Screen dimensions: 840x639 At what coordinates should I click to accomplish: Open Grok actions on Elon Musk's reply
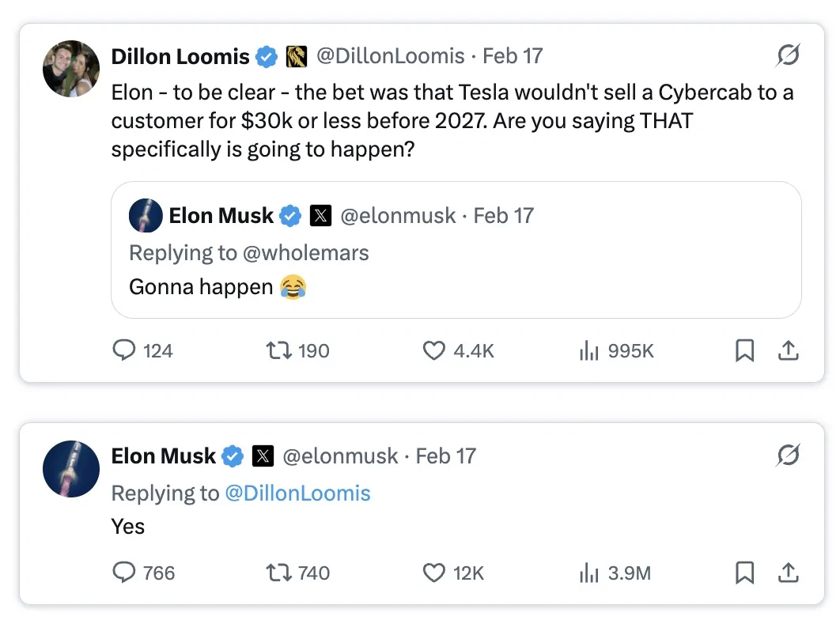click(788, 455)
